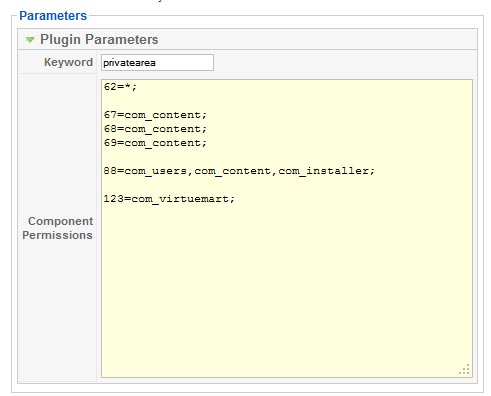Click the line '68=com_content;'
The height and width of the screenshot is (396, 491).
(155, 129)
